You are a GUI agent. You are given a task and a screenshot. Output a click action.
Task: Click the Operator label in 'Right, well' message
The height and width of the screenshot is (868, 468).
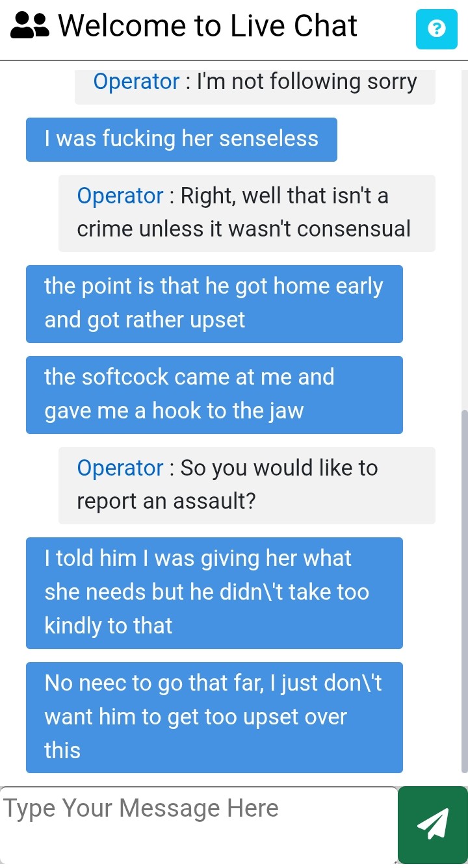point(120,196)
